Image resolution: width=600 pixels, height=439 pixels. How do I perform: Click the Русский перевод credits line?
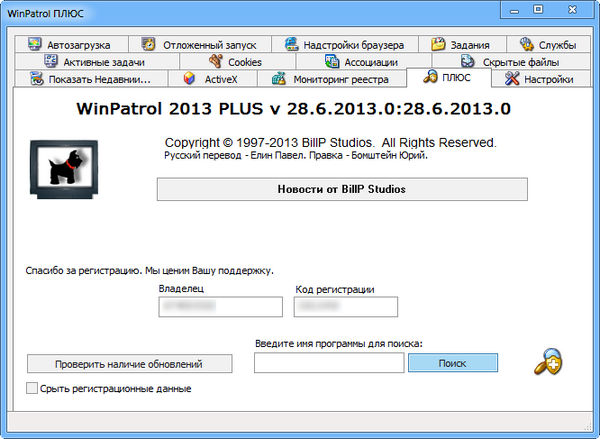(x=296, y=155)
